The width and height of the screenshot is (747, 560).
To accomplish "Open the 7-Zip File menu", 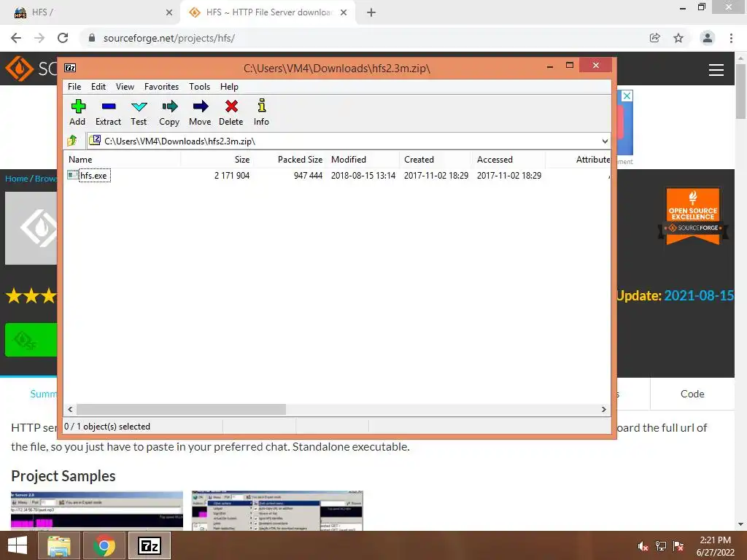I will pos(74,87).
